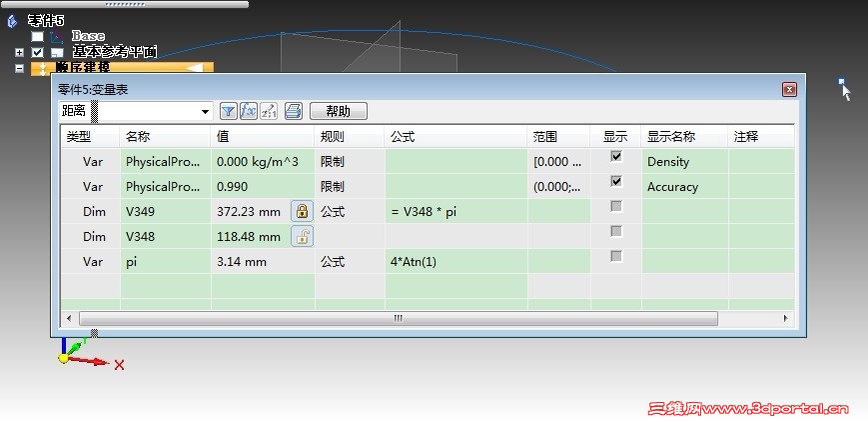Close the 变量表 dialog
The height and width of the screenshot is (422, 868).
pyautogui.click(x=789, y=89)
